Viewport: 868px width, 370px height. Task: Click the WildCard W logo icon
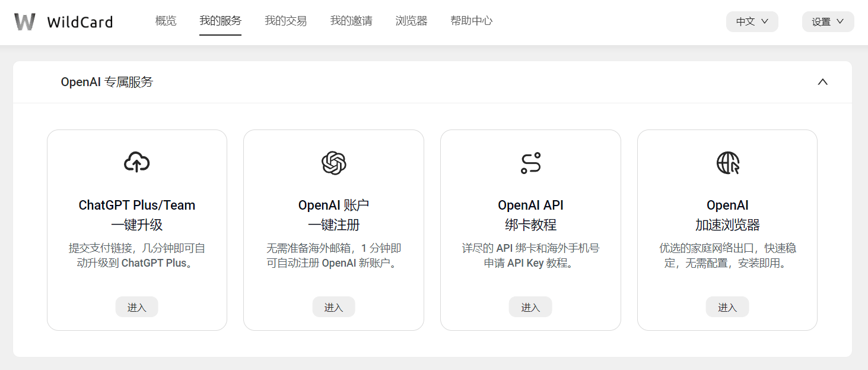tap(25, 22)
